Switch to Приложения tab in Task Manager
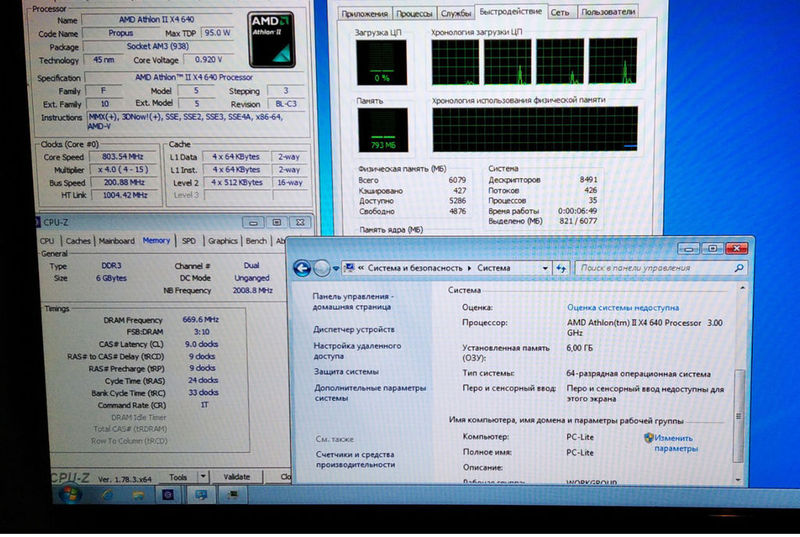Screen dimensions: 800x537 point(364,14)
